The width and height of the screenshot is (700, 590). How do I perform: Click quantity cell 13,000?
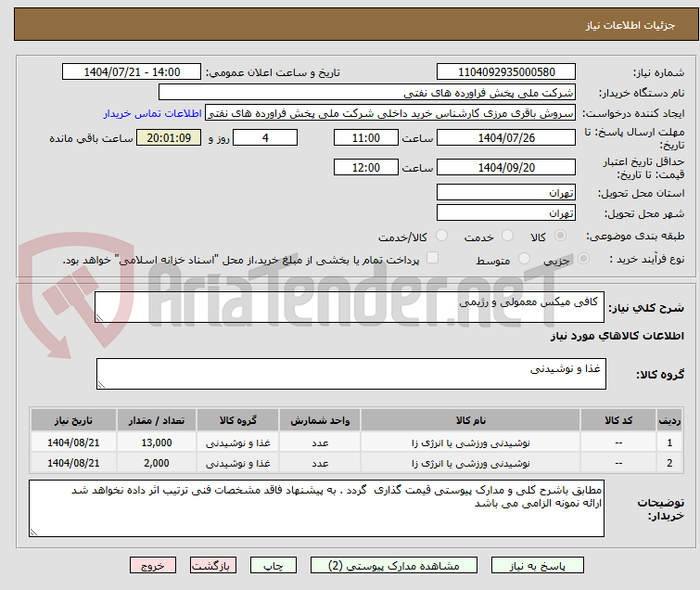point(157,442)
